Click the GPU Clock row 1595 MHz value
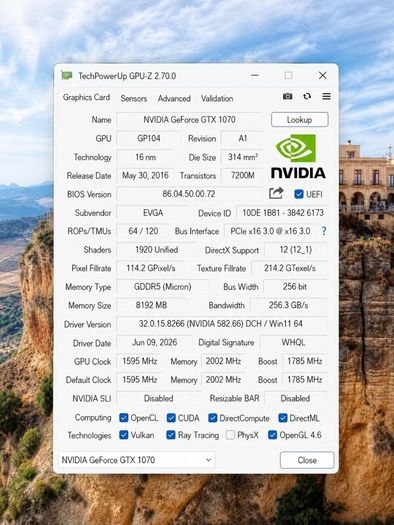This screenshot has width=394, height=525. pyautogui.click(x=140, y=361)
